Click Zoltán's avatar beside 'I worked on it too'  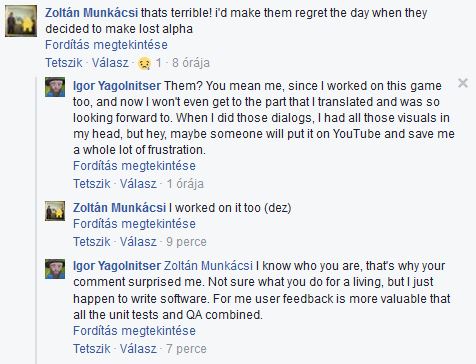click(55, 211)
